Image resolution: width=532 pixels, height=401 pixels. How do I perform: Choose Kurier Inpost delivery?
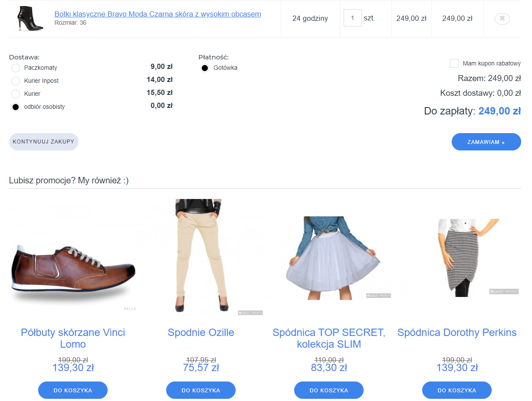(x=16, y=81)
